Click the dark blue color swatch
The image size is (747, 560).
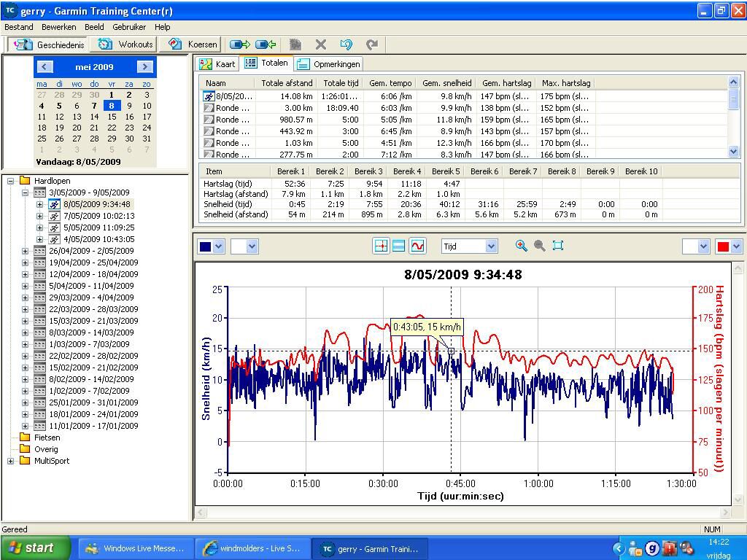point(205,246)
